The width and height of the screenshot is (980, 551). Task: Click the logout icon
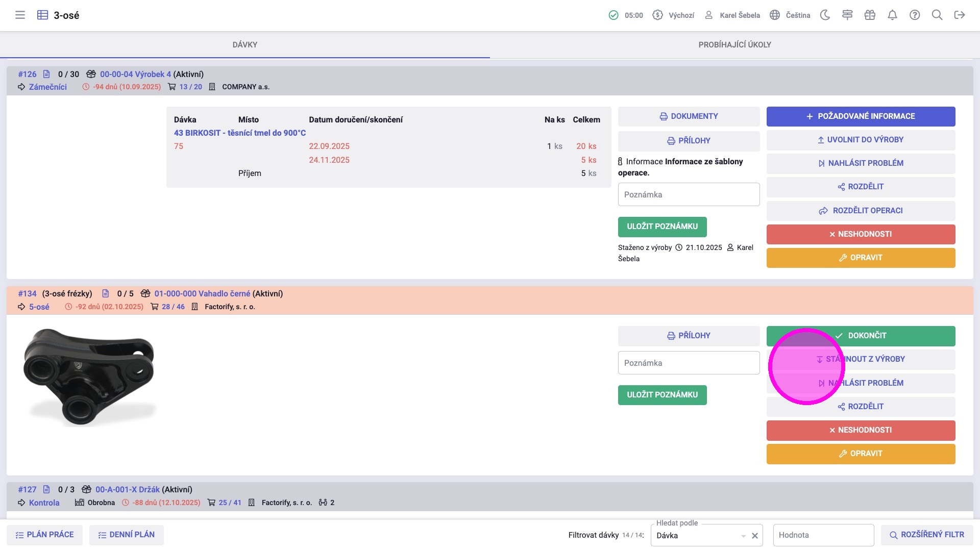point(960,15)
